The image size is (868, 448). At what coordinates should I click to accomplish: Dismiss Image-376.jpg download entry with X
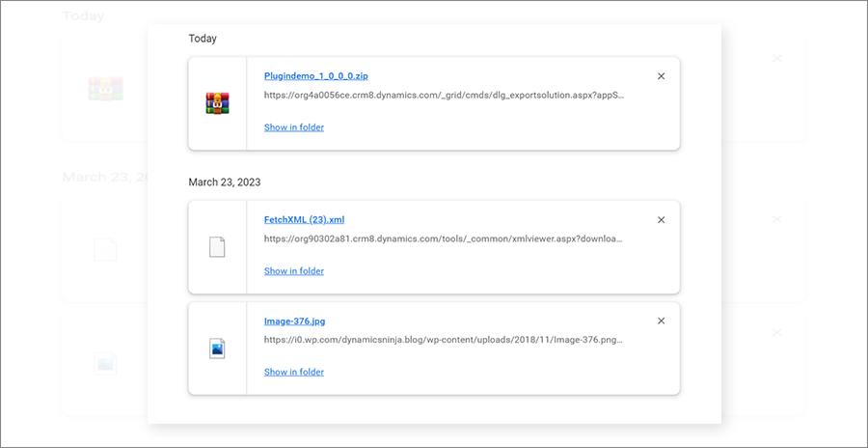(661, 322)
